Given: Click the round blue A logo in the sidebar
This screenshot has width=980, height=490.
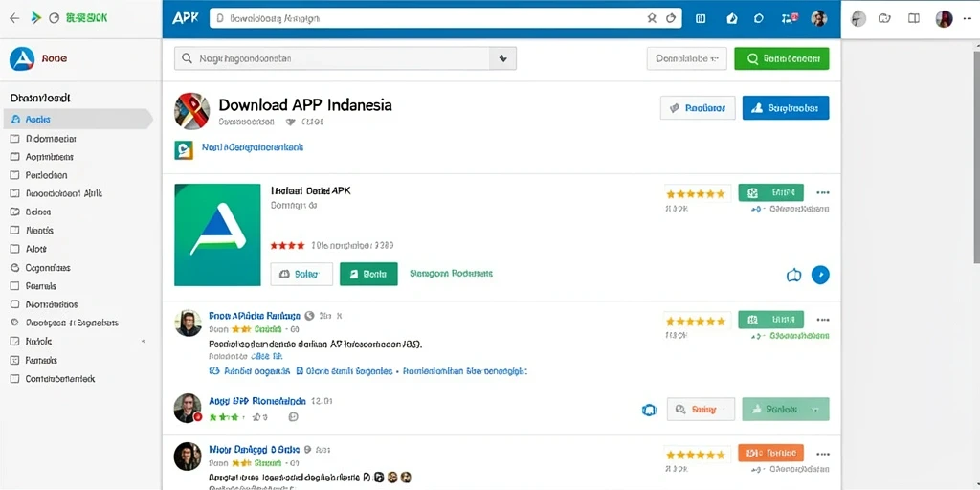Looking at the screenshot, I should [x=22, y=58].
